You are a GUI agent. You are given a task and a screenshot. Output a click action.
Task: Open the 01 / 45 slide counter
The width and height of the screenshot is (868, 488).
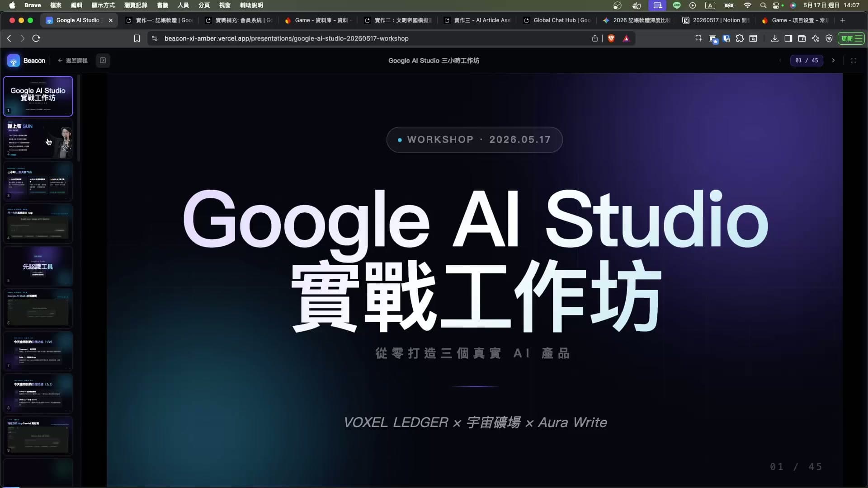point(807,61)
